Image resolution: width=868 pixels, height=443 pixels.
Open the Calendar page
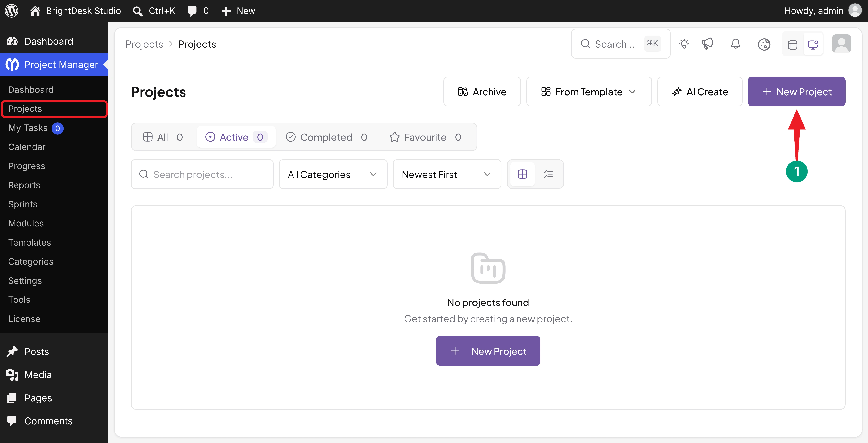pyautogui.click(x=27, y=147)
